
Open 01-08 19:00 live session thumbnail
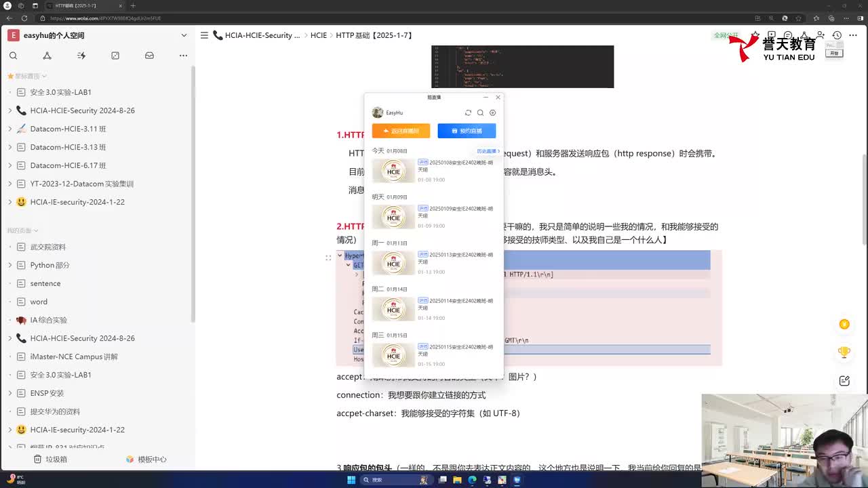tap(393, 171)
